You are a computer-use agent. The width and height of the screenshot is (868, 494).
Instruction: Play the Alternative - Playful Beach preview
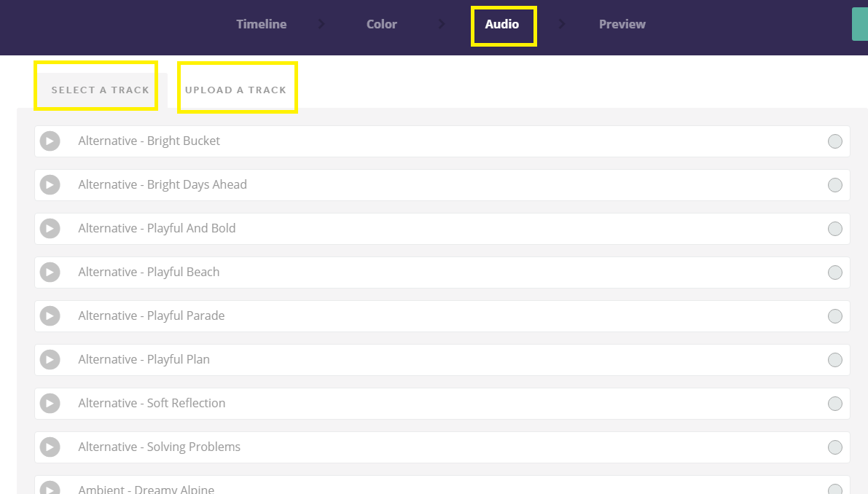[x=50, y=273]
